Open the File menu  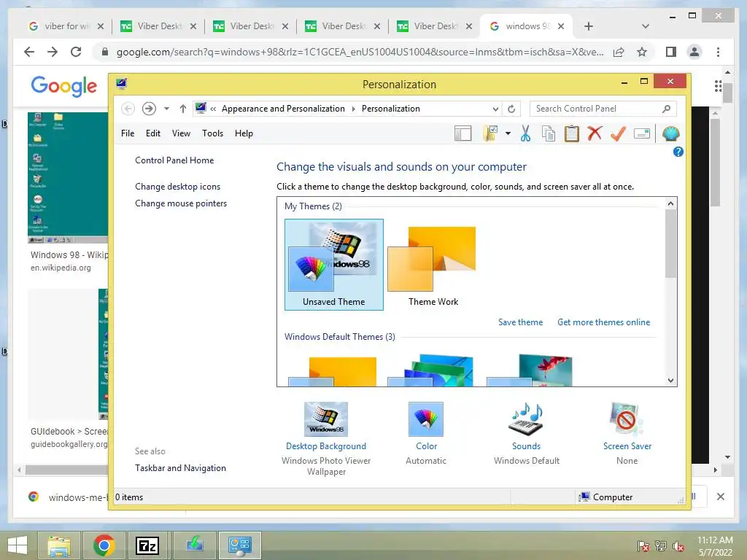[x=128, y=134]
